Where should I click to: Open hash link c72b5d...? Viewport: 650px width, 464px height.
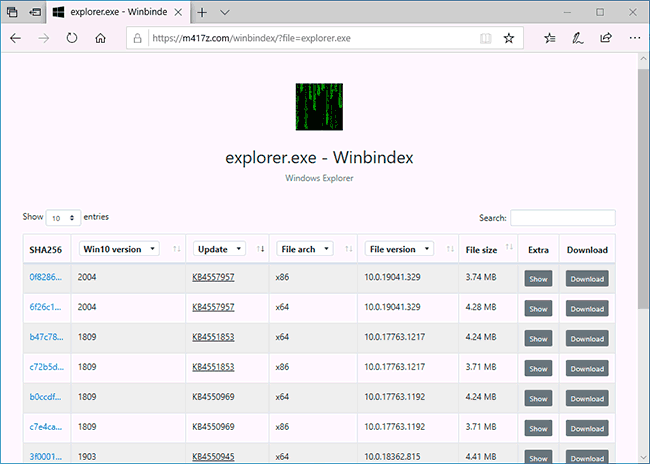(46, 367)
